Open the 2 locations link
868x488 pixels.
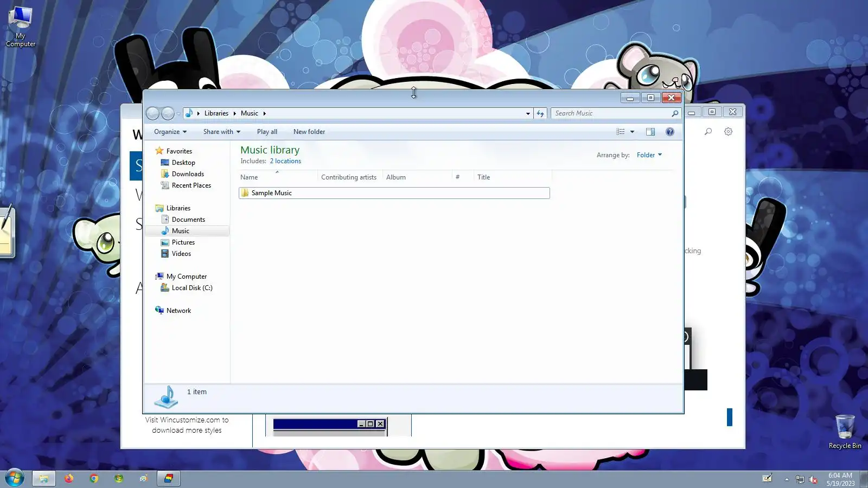click(285, 161)
